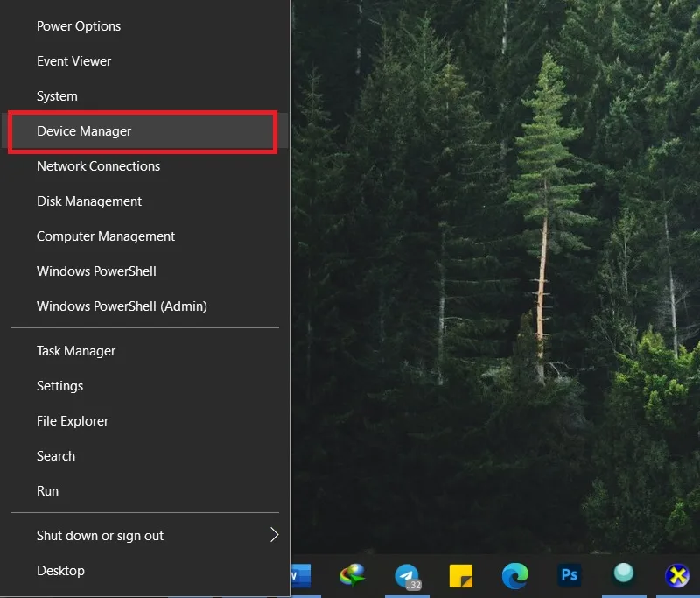Open Settings from the menu
Screen dimensions: 700x598
[145, 386]
